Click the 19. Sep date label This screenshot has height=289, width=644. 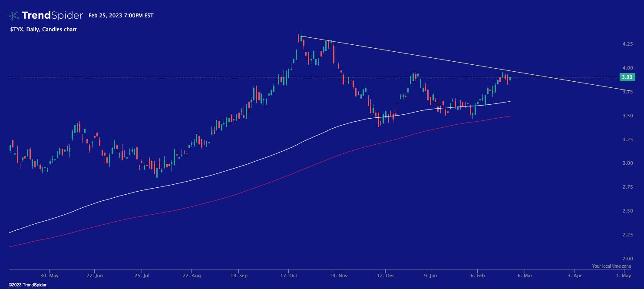[x=239, y=276]
